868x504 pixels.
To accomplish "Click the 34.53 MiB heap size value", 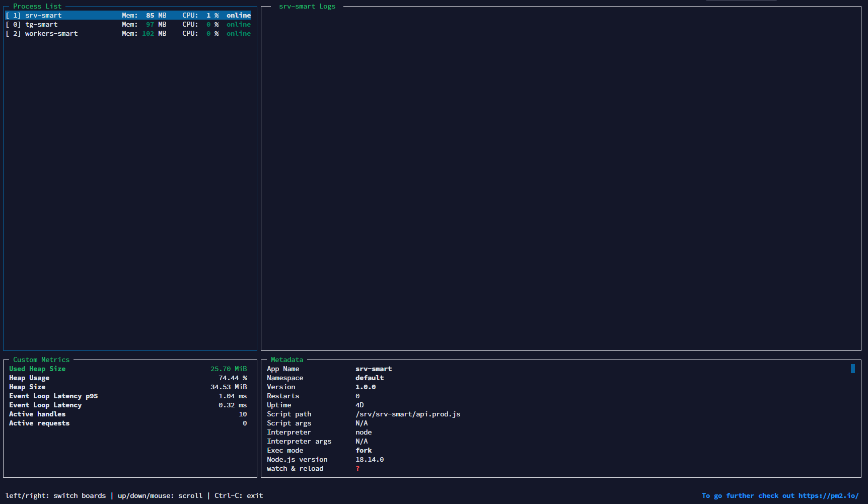I will (229, 387).
